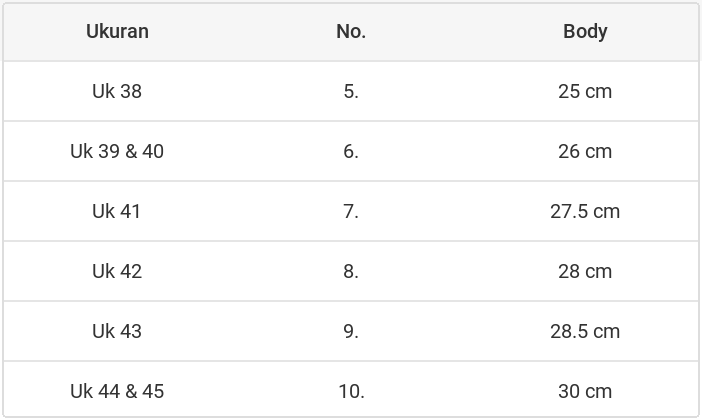Select the Uk 38 size cell
Screen dimensions: 702x420
coord(117,91)
